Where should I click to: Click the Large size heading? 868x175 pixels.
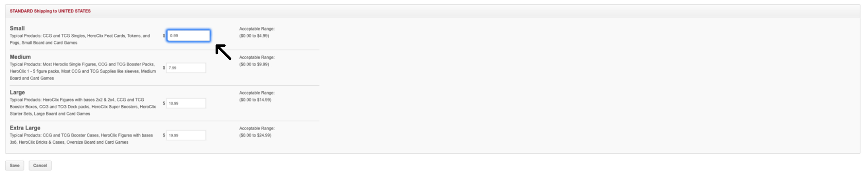[17, 92]
